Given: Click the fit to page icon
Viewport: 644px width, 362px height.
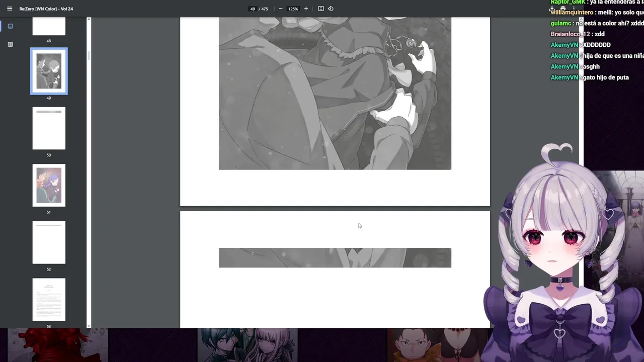Looking at the screenshot, I should tap(320, 9).
